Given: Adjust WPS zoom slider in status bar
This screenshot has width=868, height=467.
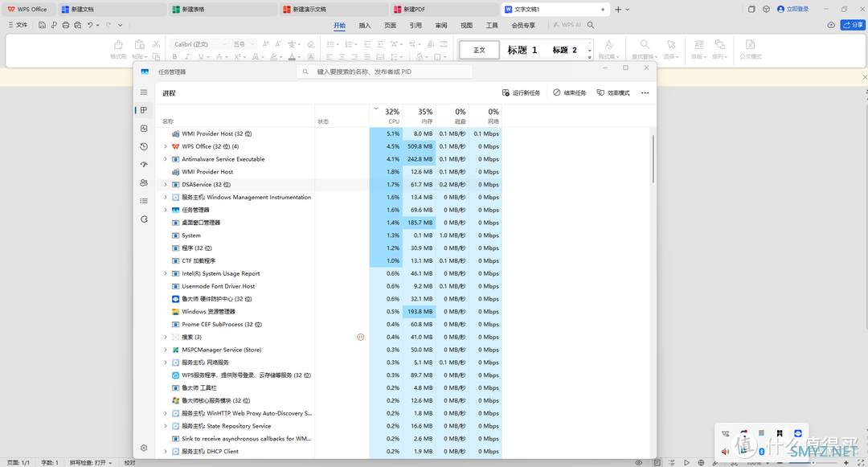Looking at the screenshot, I should pyautogui.click(x=813, y=462).
